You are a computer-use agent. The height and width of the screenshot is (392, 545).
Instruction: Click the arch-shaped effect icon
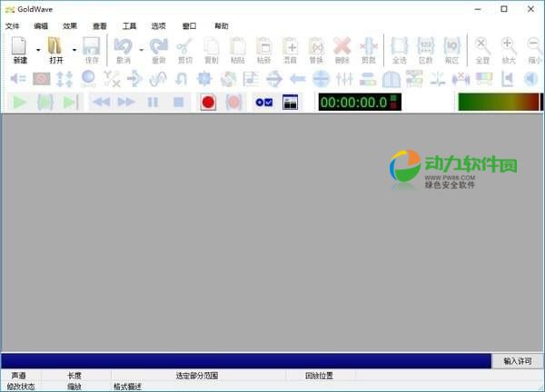click(x=391, y=79)
